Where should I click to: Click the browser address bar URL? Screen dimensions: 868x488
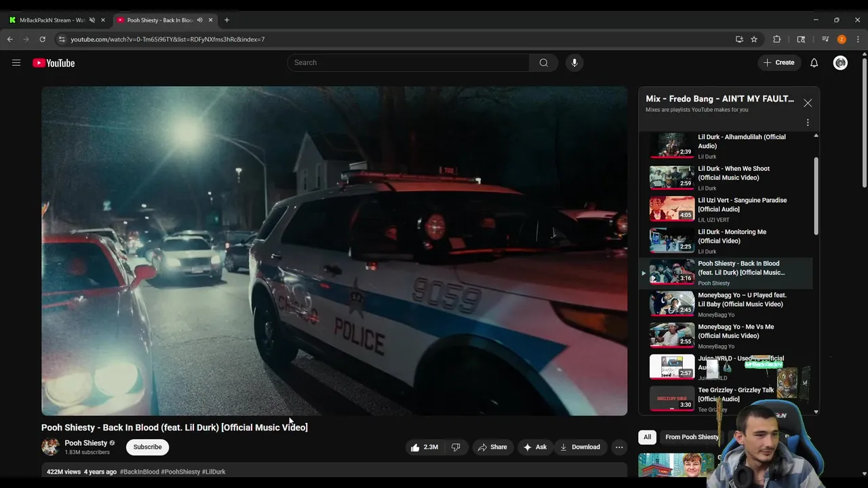pyautogui.click(x=167, y=39)
